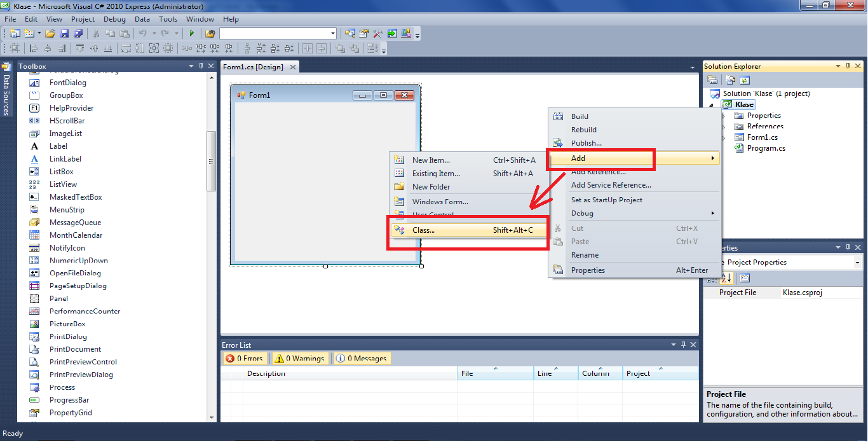Open the Data Sources side tab

click(6, 89)
